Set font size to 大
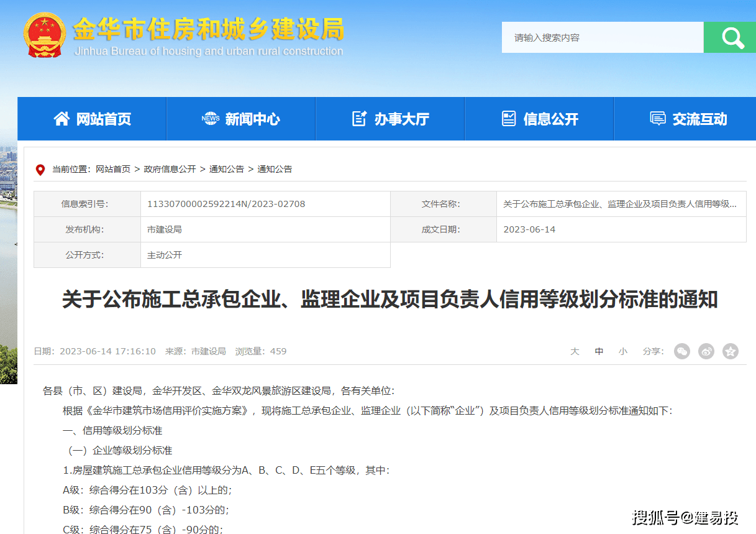The width and height of the screenshot is (756, 534). pyautogui.click(x=575, y=351)
